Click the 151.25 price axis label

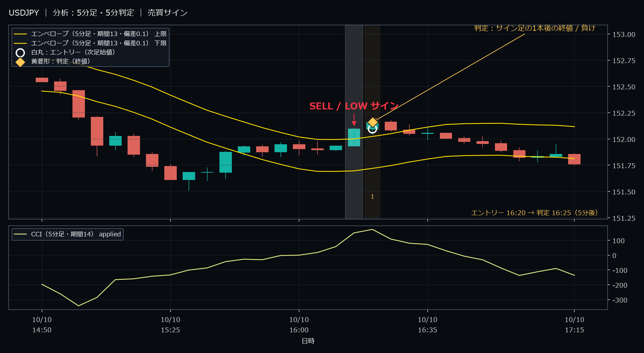[x=624, y=218]
